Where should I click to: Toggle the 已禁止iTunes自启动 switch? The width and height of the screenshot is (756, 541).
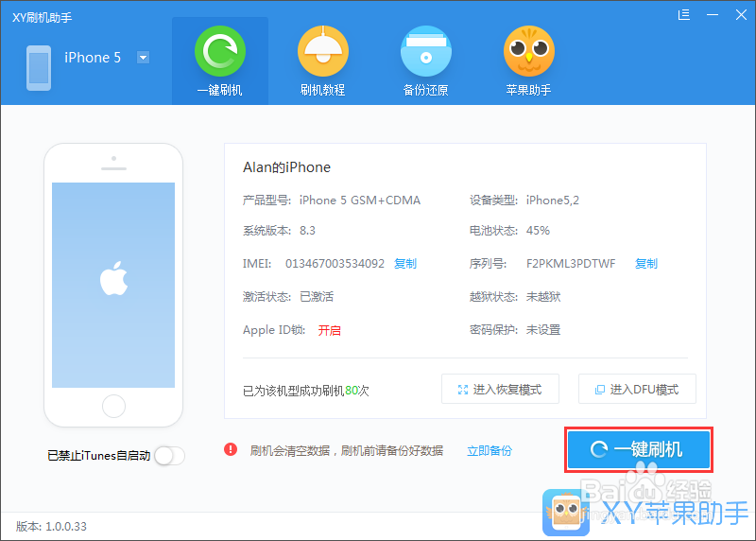tap(170, 456)
